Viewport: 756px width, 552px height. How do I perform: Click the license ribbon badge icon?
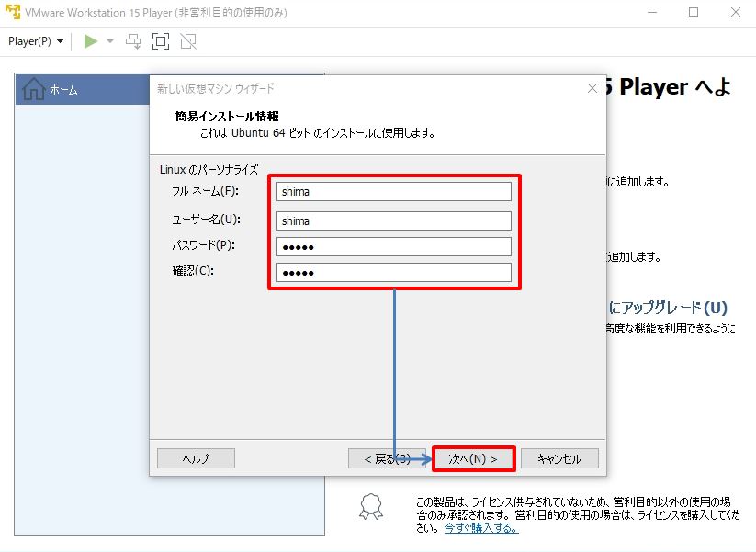371,506
